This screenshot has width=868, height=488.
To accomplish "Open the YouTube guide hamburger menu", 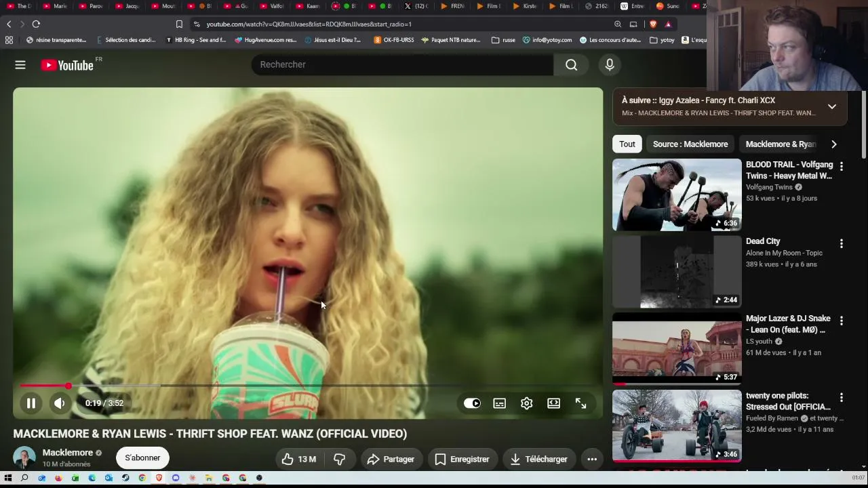I will click(20, 65).
